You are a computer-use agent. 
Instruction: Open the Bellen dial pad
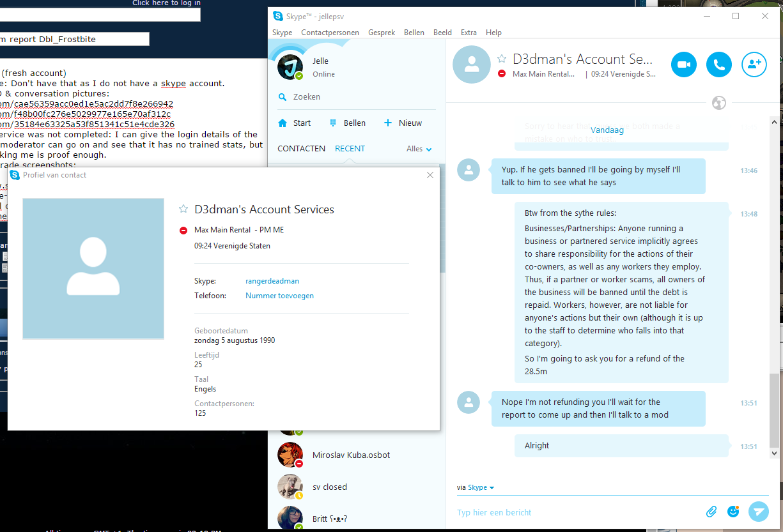tap(347, 123)
